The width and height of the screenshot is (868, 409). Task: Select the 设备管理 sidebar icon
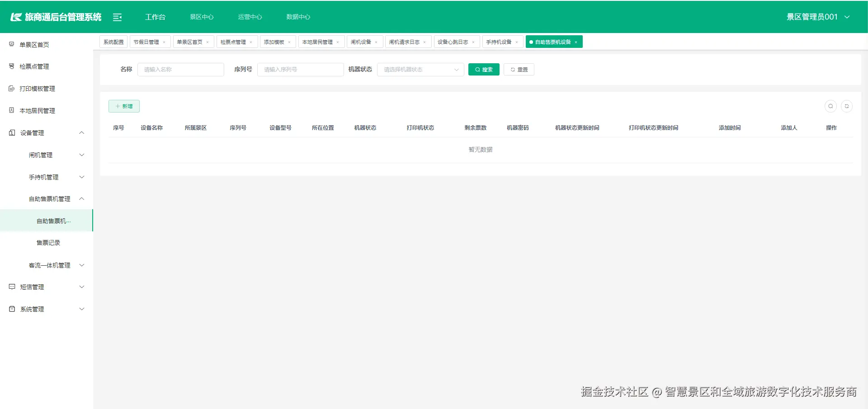point(11,132)
